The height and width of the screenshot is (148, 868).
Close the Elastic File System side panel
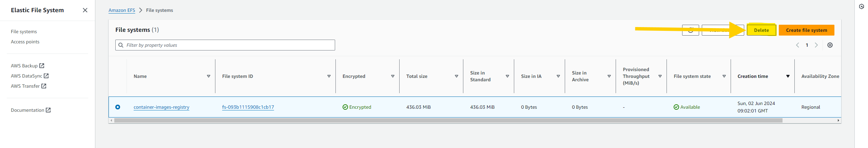pyautogui.click(x=85, y=10)
